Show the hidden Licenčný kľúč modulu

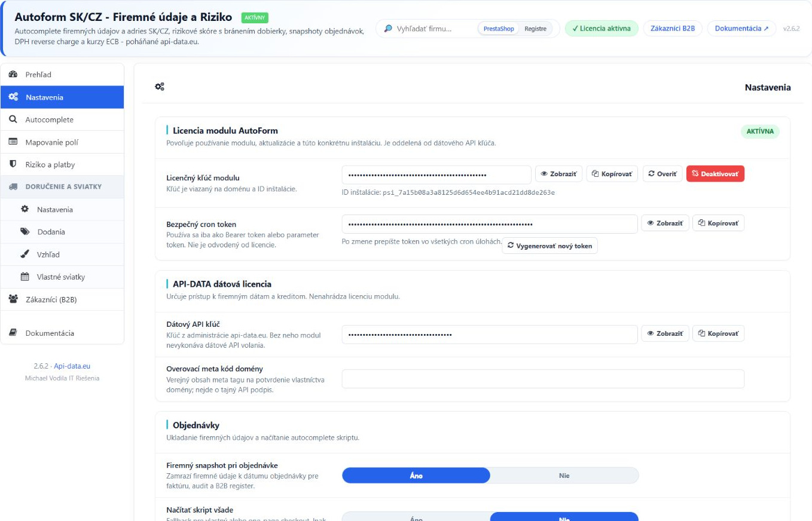[x=558, y=174]
